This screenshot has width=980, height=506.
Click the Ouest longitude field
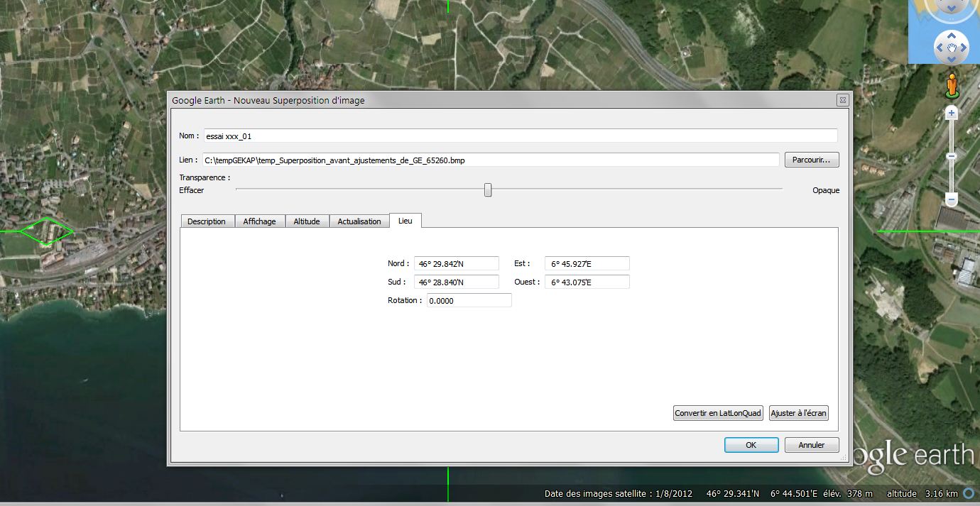click(587, 282)
